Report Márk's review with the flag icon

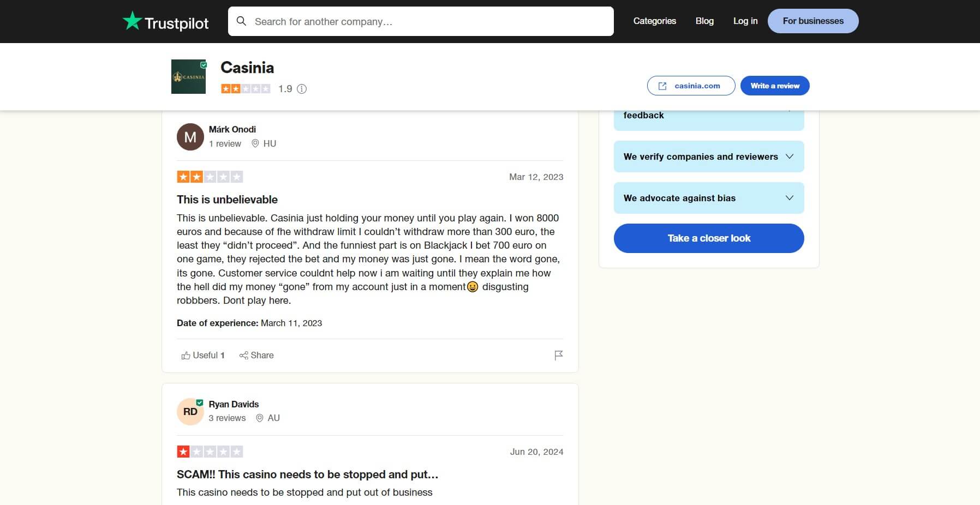(x=558, y=355)
